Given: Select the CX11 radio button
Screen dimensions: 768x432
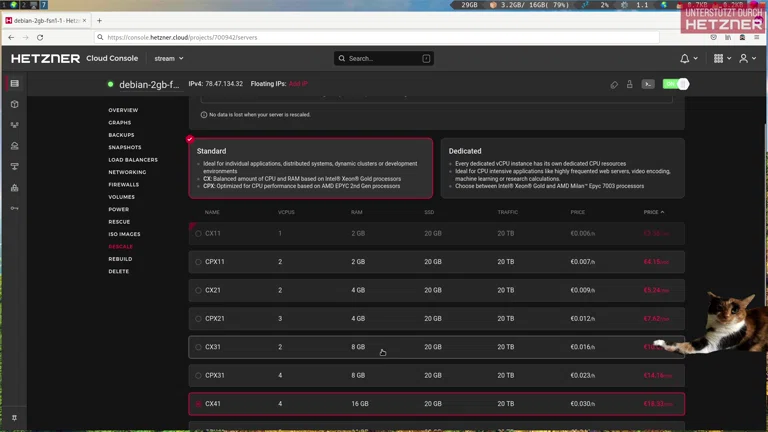Looking at the screenshot, I should (x=198, y=234).
